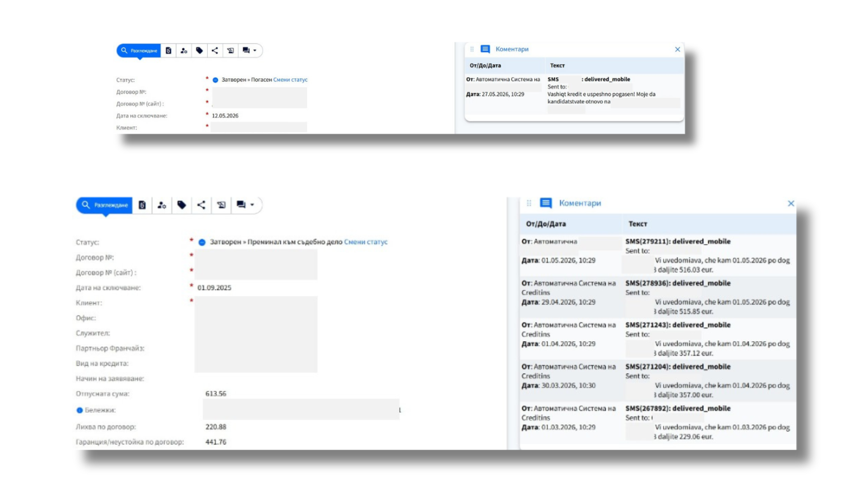Click Смени статус link next to съдебно дело
Screen dimensions: 868x488
tap(366, 242)
